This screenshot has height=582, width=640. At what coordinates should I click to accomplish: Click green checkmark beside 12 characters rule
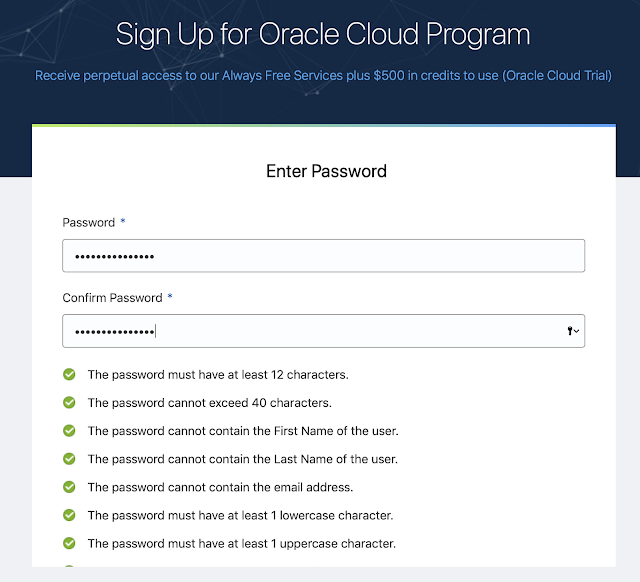click(69, 375)
